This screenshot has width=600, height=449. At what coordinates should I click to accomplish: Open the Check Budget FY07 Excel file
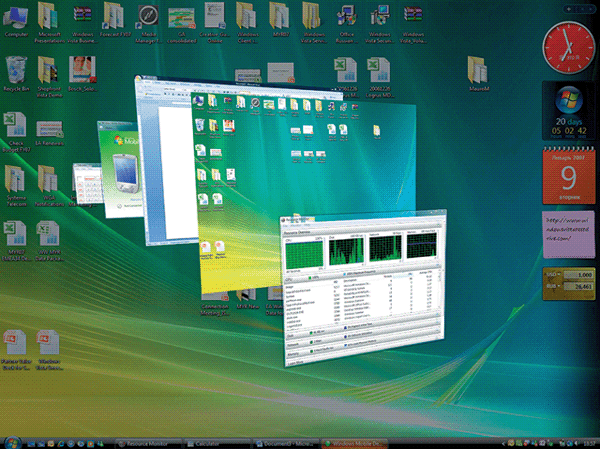(16, 132)
